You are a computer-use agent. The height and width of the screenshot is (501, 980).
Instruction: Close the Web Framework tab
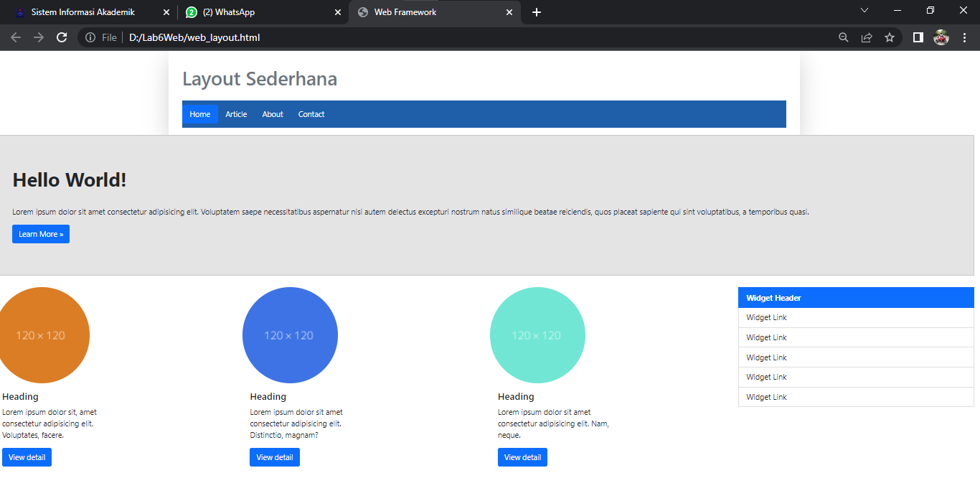point(509,12)
